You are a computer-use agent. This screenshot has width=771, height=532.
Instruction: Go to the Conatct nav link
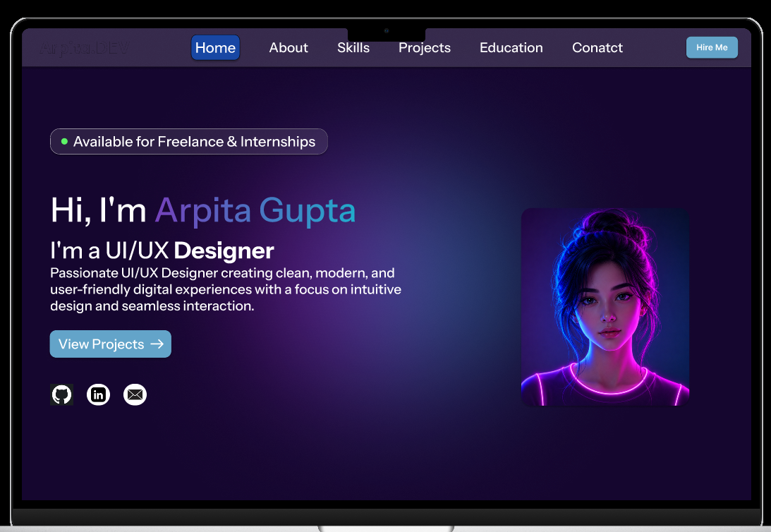[x=597, y=48]
